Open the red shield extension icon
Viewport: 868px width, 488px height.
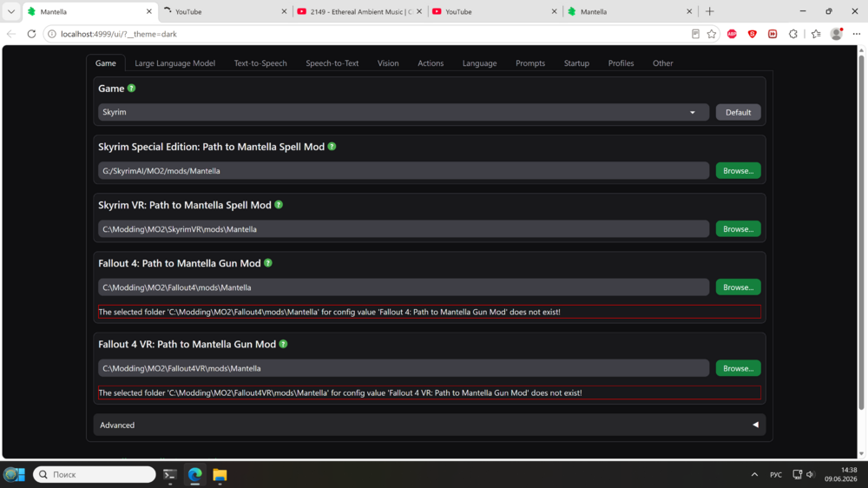753,34
